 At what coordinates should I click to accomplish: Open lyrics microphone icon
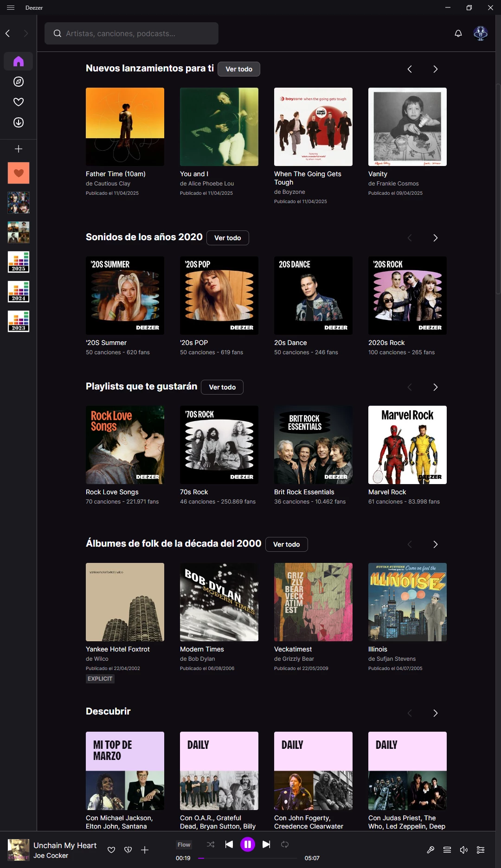pos(430,850)
